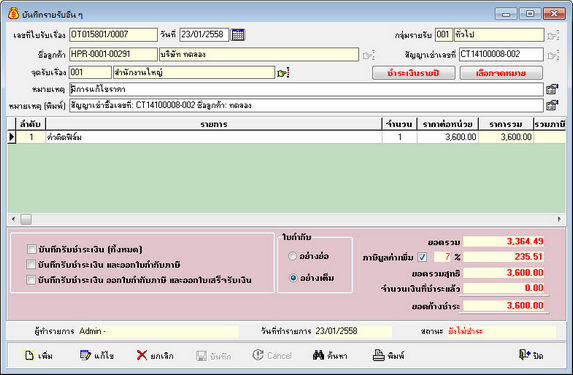Click the ราคารวม column header
The image size is (573, 375).
tap(506, 124)
